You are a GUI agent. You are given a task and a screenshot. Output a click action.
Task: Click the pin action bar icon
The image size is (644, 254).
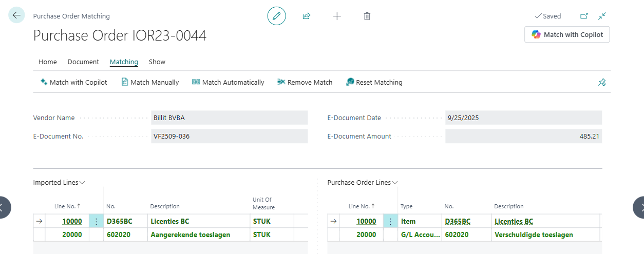click(x=602, y=82)
